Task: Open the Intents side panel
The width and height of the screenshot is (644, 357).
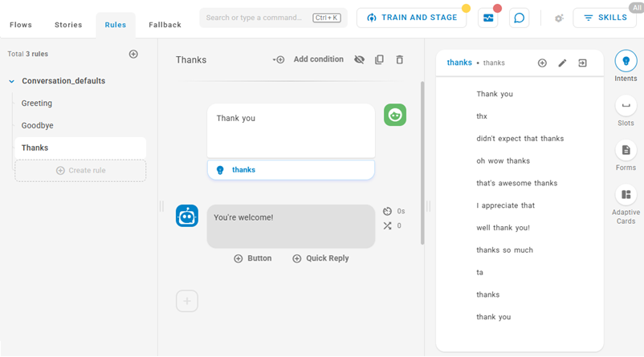Action: point(626,66)
